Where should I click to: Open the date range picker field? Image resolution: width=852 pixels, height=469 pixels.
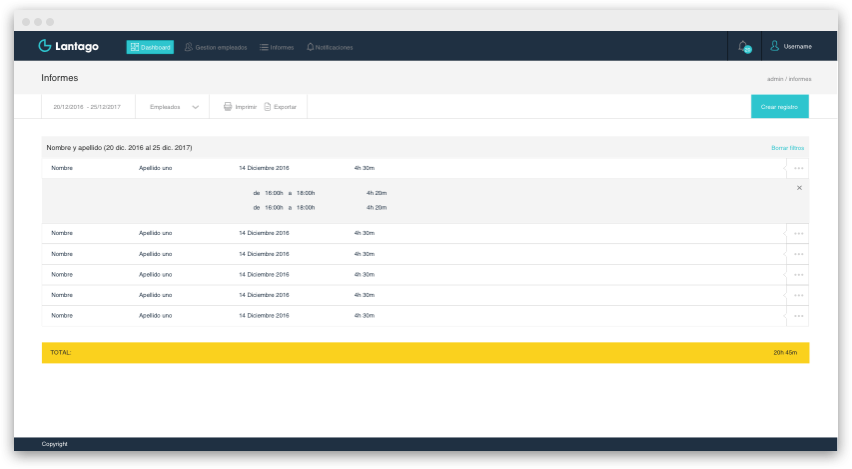[87, 106]
